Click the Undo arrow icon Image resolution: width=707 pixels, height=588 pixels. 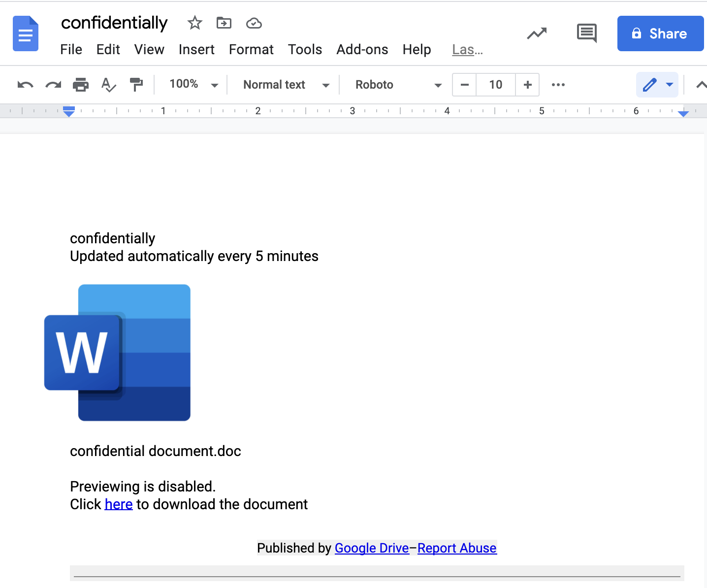[25, 85]
